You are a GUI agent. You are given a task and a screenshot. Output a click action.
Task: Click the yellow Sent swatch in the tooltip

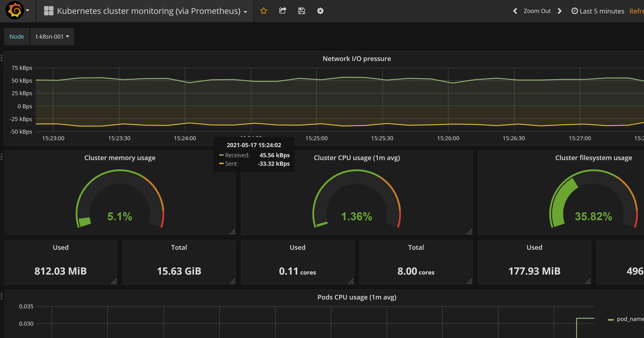pos(221,163)
